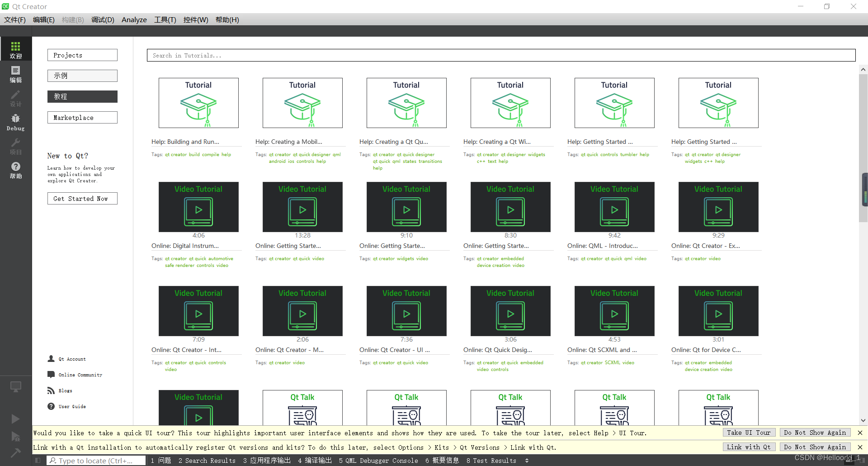Open the 文件(F) menu
Screen dimensions: 868x466
pos(15,19)
